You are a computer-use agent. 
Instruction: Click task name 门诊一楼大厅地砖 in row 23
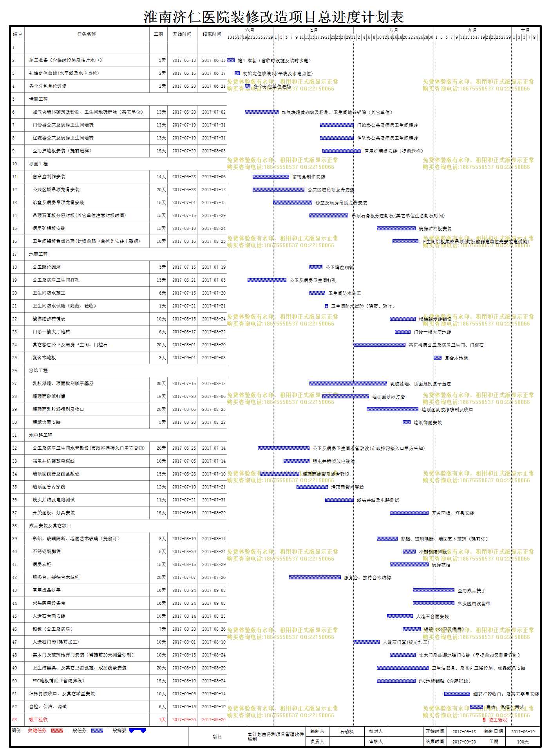[51, 332]
